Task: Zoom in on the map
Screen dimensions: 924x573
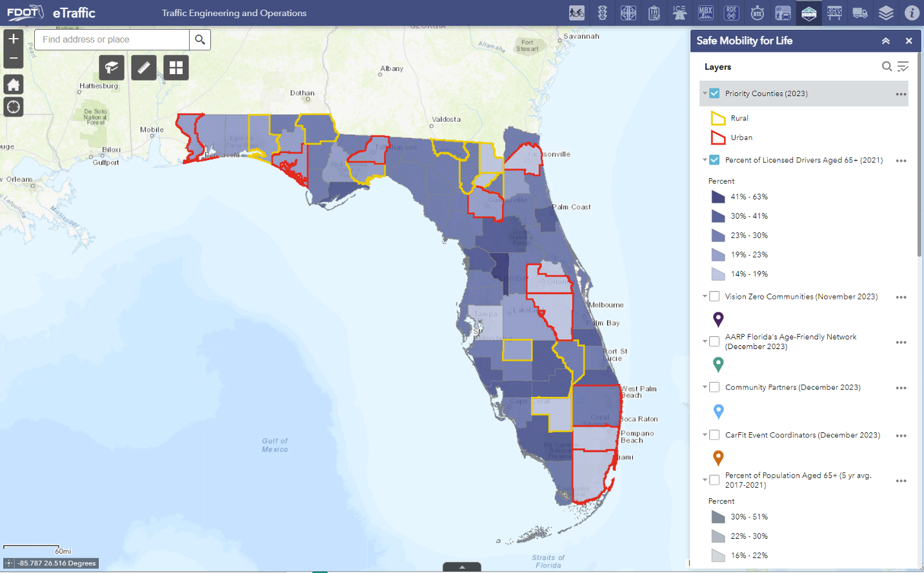Action: click(14, 39)
